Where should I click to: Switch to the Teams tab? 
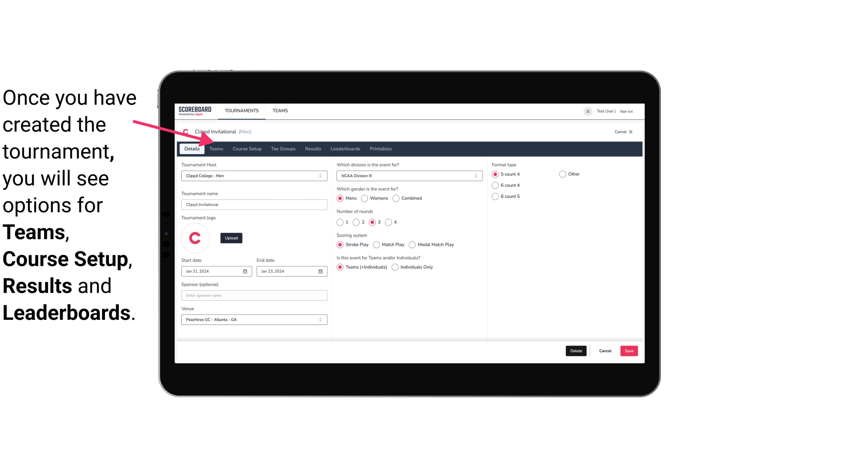tap(215, 148)
